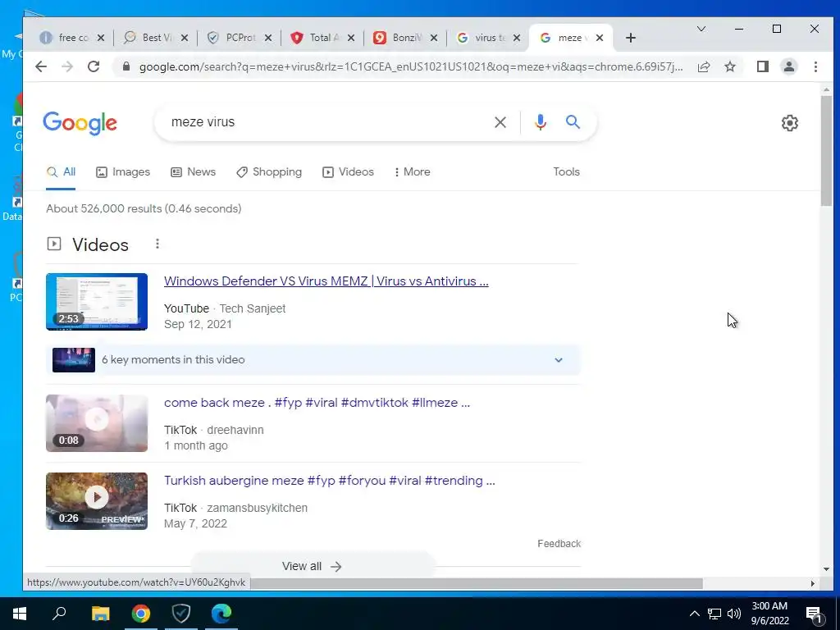The width and height of the screenshot is (840, 630).
Task: Close the 'free co' tab
Action: coord(101,38)
